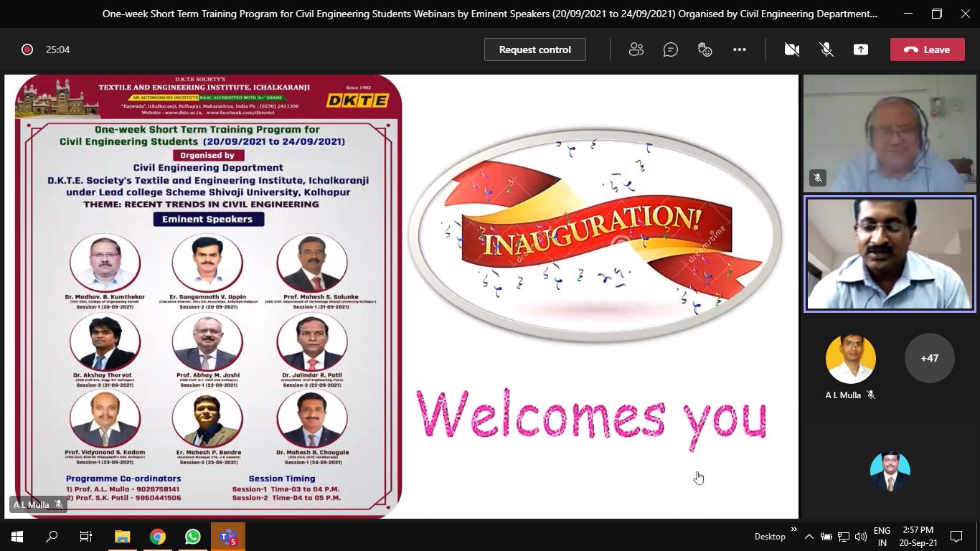Open the More actions ellipsis menu
Image resolution: width=980 pixels, height=551 pixels.
739,50
